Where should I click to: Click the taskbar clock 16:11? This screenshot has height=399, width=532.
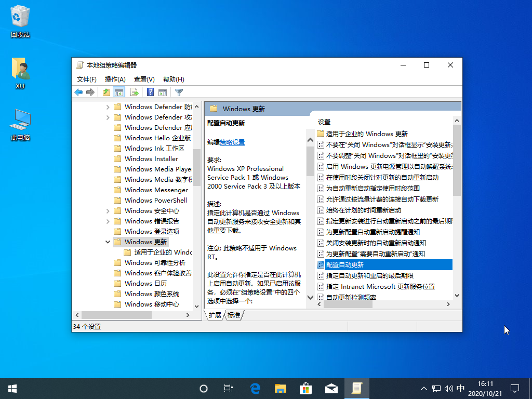tap(485, 389)
